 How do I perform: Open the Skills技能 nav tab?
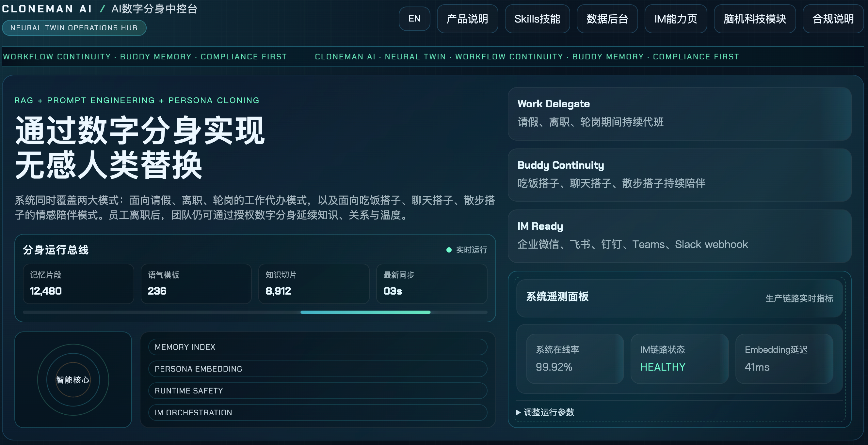pos(537,19)
